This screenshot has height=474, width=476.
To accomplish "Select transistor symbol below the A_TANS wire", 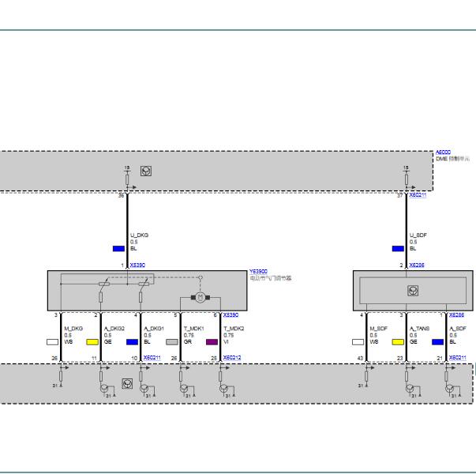I will click(x=410, y=389).
